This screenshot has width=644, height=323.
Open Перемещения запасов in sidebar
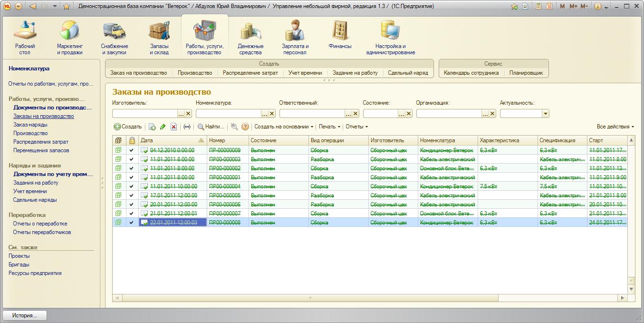point(41,150)
